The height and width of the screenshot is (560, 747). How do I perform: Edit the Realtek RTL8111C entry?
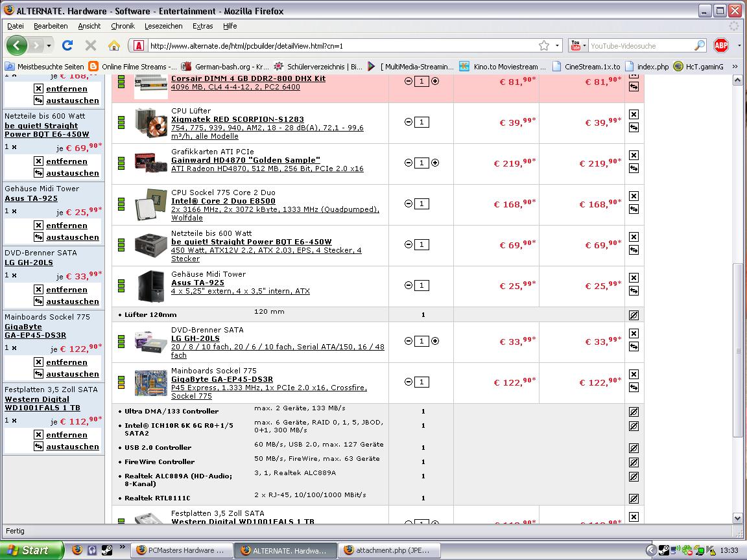coord(634,498)
